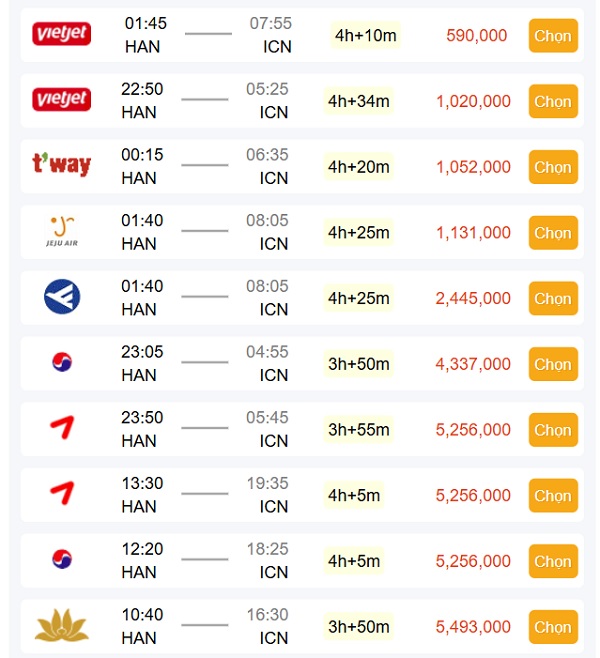
Task: Click the 10:40 HAN departure time
Action: click(142, 616)
